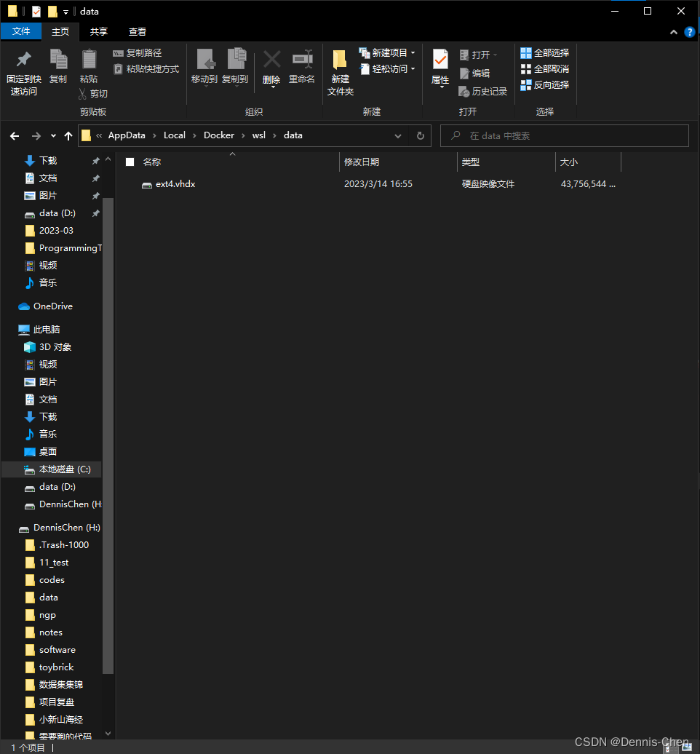Image resolution: width=700 pixels, height=754 pixels.
Task: Open the address bar history dropdown
Action: [x=397, y=135]
